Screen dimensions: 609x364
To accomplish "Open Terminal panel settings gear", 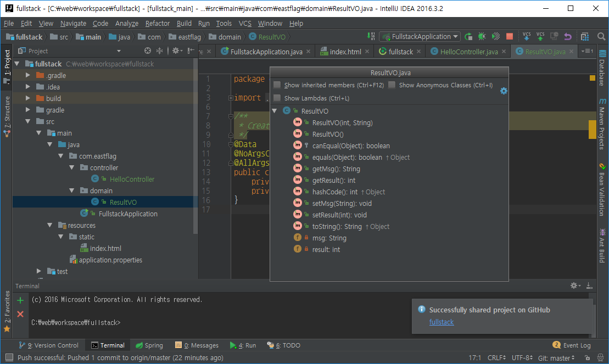I will 575,285.
